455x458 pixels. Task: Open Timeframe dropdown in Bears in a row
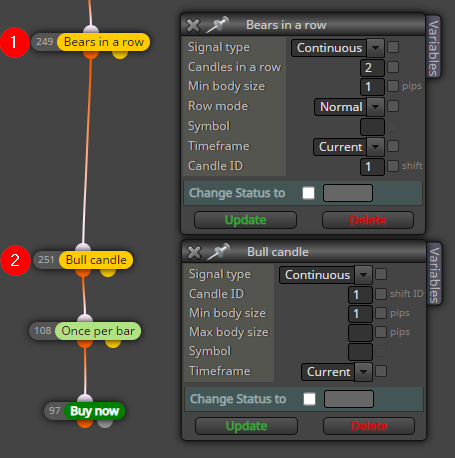349,147
